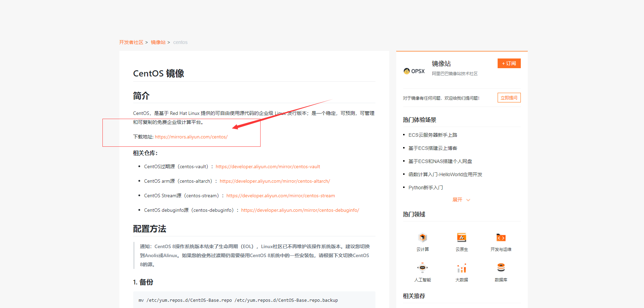Click the 人工智能 label text
This screenshot has height=308, width=644.
click(x=423, y=280)
